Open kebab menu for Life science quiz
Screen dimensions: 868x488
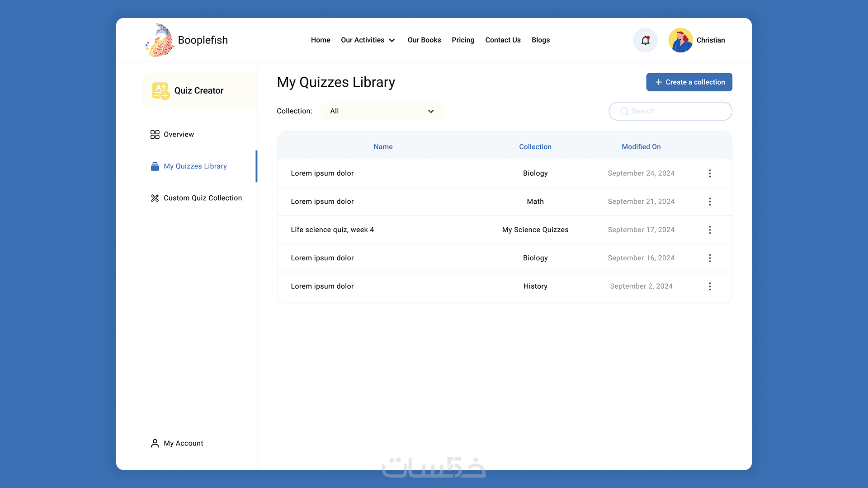click(710, 230)
